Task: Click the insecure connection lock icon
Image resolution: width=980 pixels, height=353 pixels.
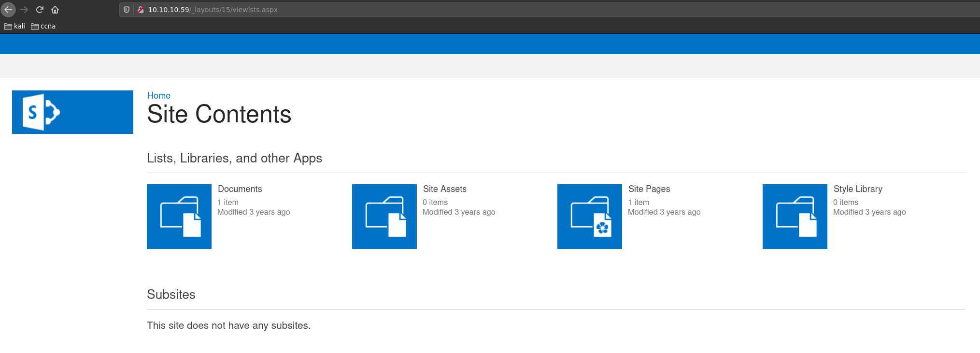Action: [x=141, y=10]
